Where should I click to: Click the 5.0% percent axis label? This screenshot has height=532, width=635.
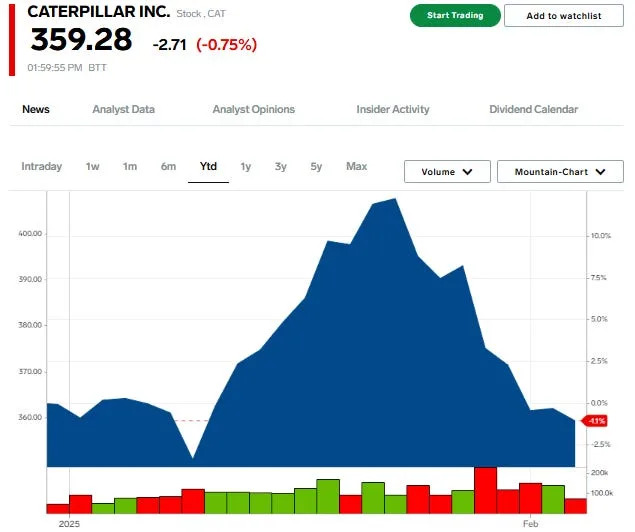coord(599,319)
